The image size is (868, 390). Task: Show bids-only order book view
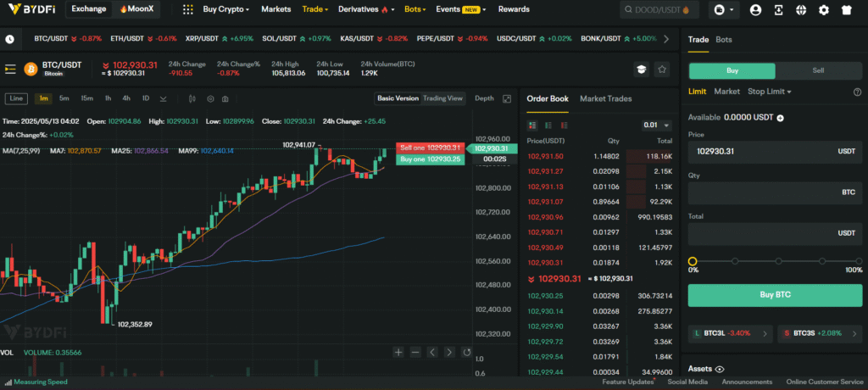pos(548,125)
